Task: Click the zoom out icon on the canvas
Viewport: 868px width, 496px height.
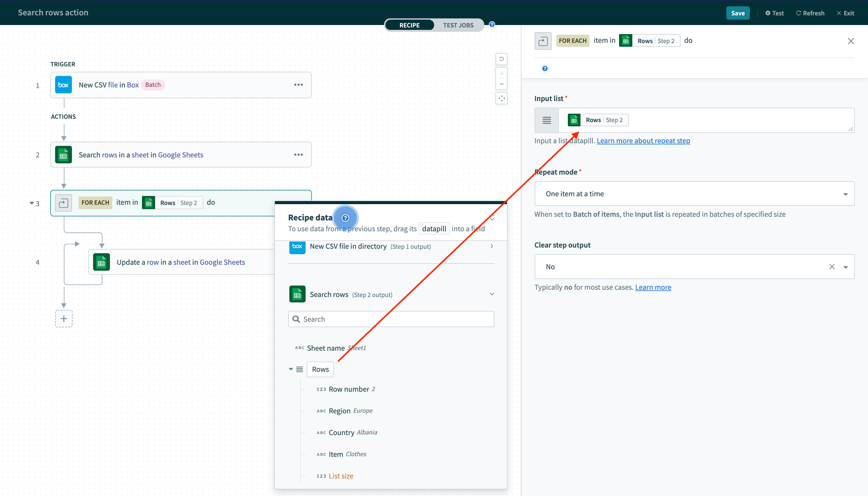Action: pyautogui.click(x=501, y=84)
